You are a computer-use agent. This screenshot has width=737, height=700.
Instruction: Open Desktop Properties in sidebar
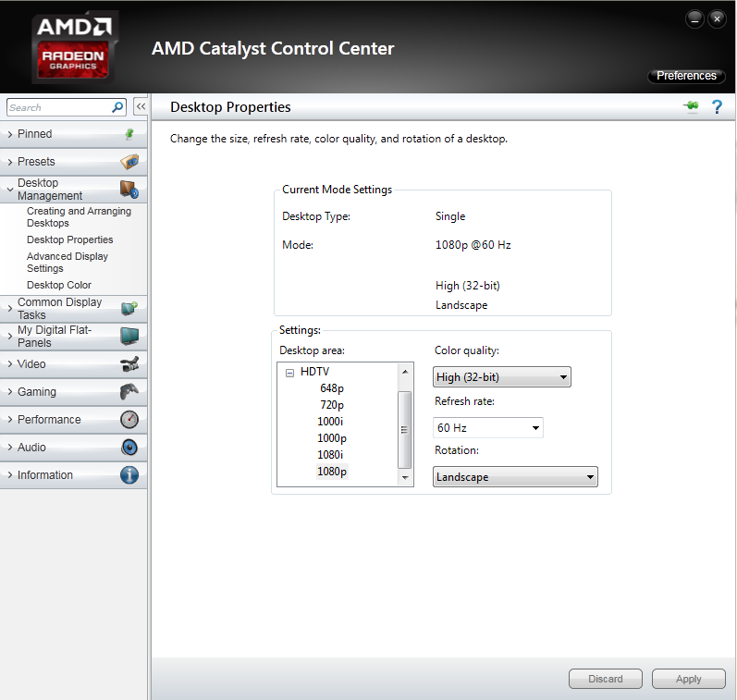(70, 239)
